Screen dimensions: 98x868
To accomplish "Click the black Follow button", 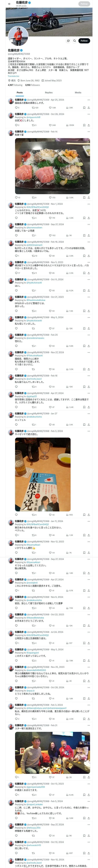I will click(84, 41).
